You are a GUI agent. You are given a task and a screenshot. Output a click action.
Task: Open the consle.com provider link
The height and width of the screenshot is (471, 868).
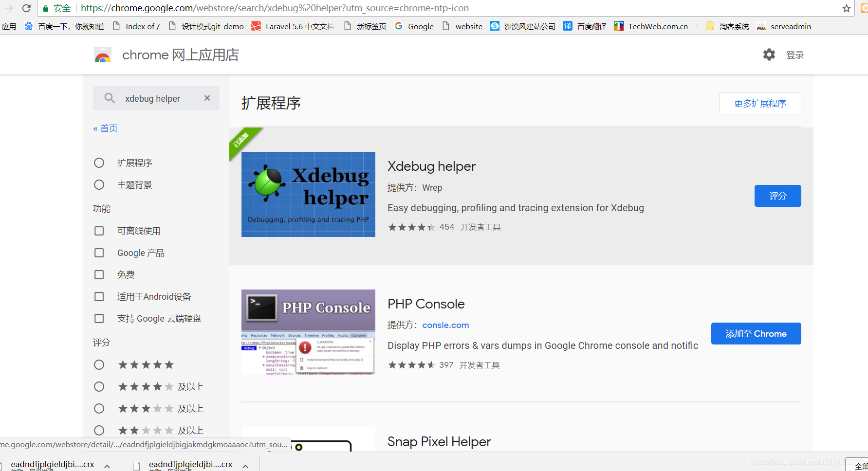point(445,325)
